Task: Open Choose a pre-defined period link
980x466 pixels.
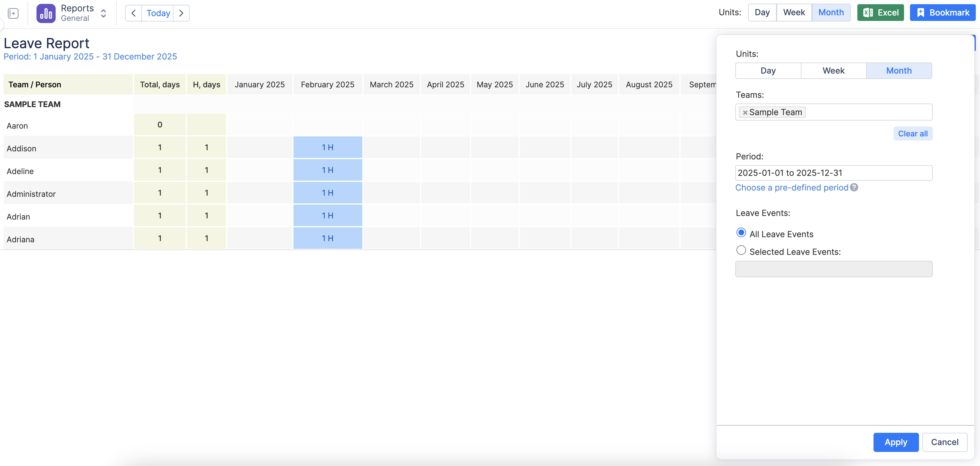Action: [791, 188]
